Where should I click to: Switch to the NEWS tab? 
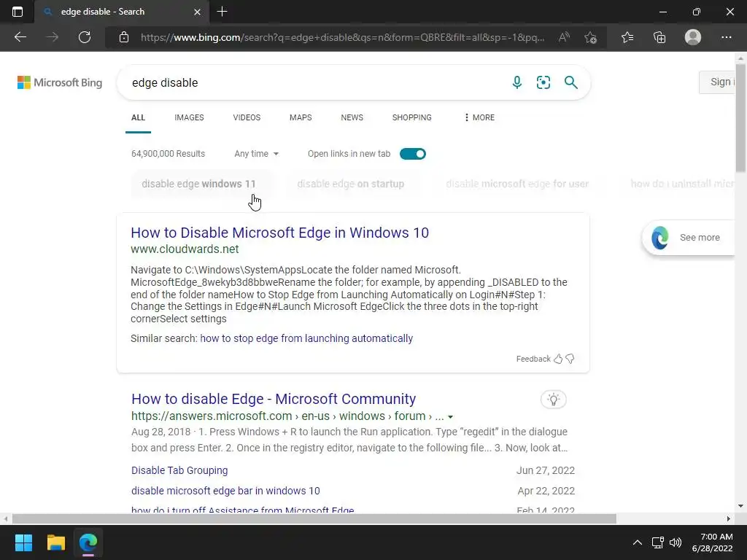pos(352,117)
